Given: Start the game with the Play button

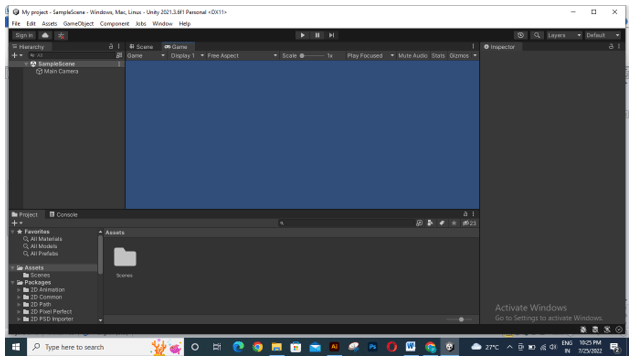Looking at the screenshot, I should click(x=302, y=35).
